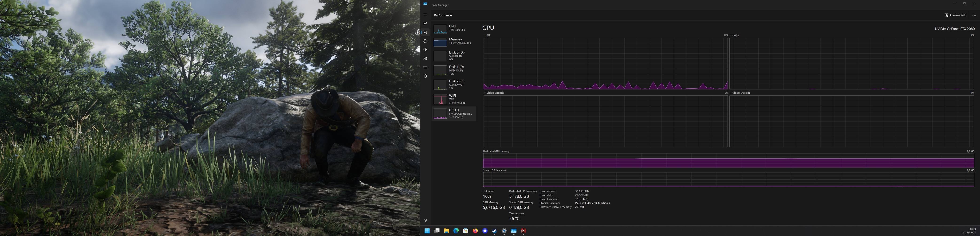Viewport: 980px width, 236px height.
Task: Select Disk 0 (D:) in the list
Action: pyautogui.click(x=454, y=55)
